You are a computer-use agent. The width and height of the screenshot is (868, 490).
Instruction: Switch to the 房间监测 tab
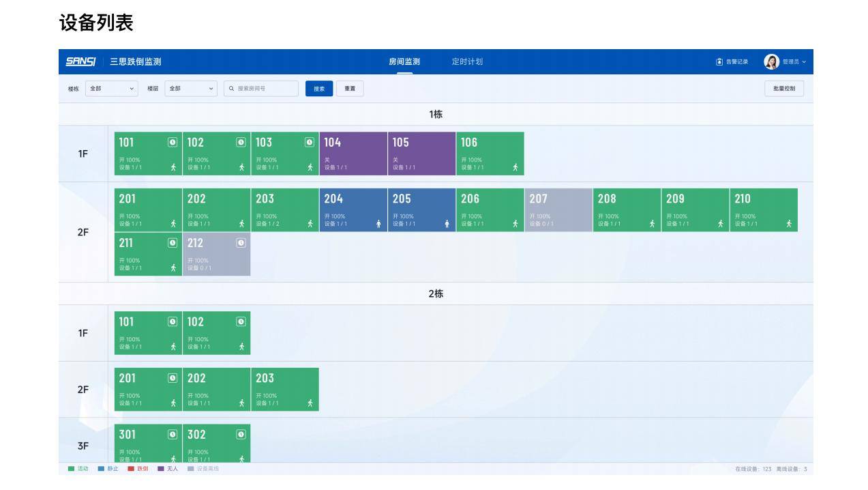[404, 62]
